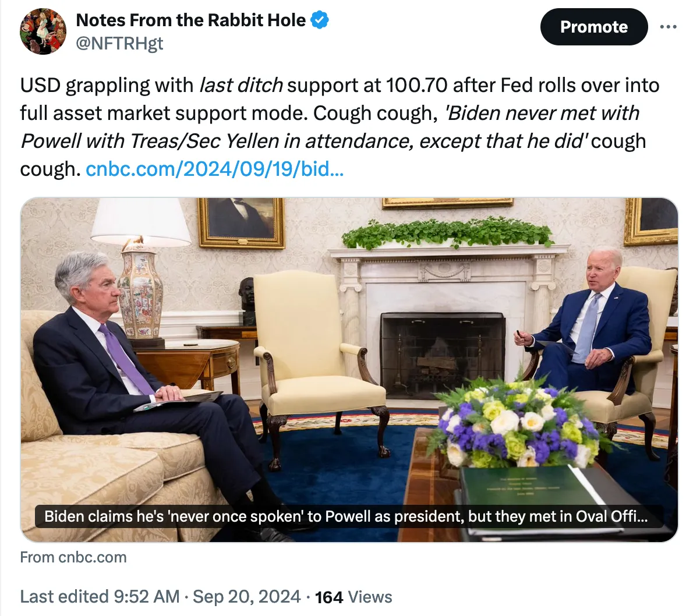Click the blue verified checkmark badge

pyautogui.click(x=320, y=20)
